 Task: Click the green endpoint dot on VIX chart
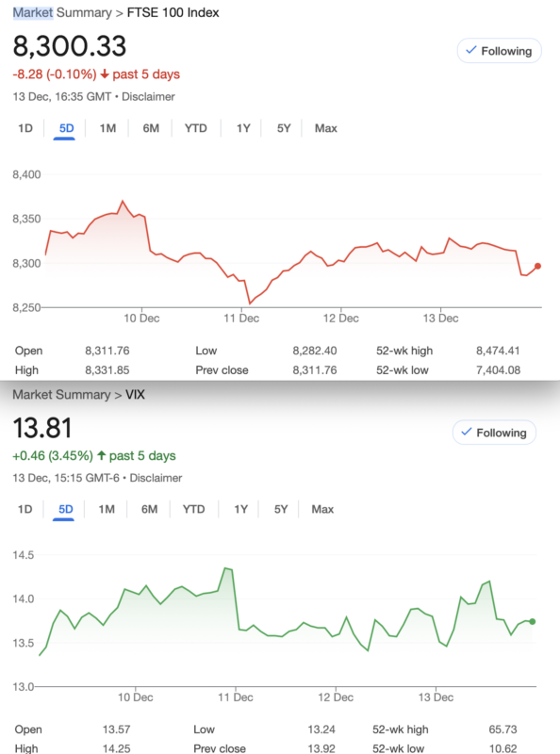point(532,621)
